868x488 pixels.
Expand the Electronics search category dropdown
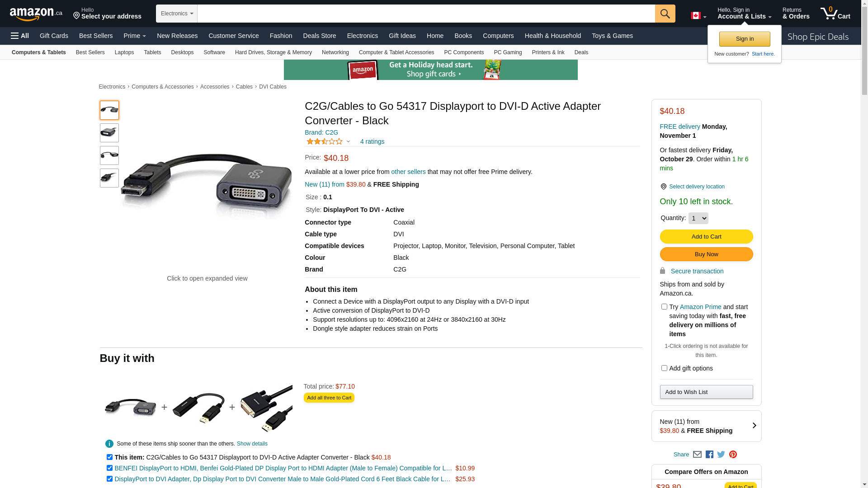pos(177,14)
